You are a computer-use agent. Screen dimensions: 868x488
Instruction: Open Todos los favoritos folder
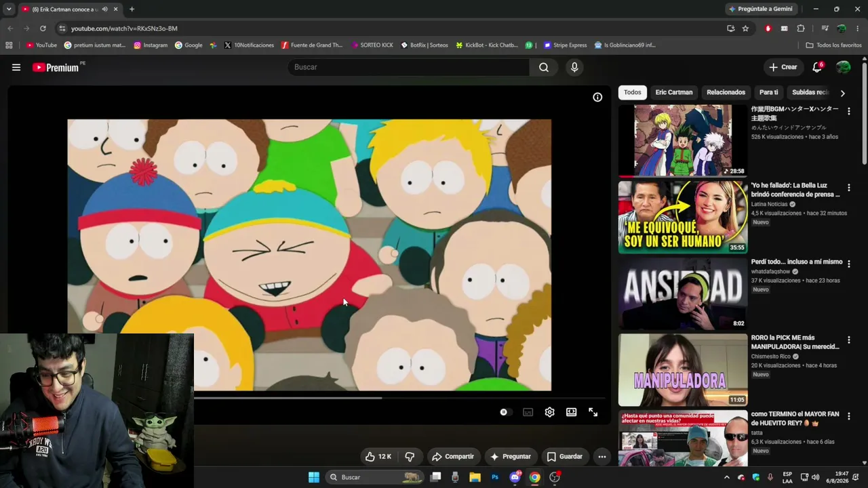coord(833,45)
